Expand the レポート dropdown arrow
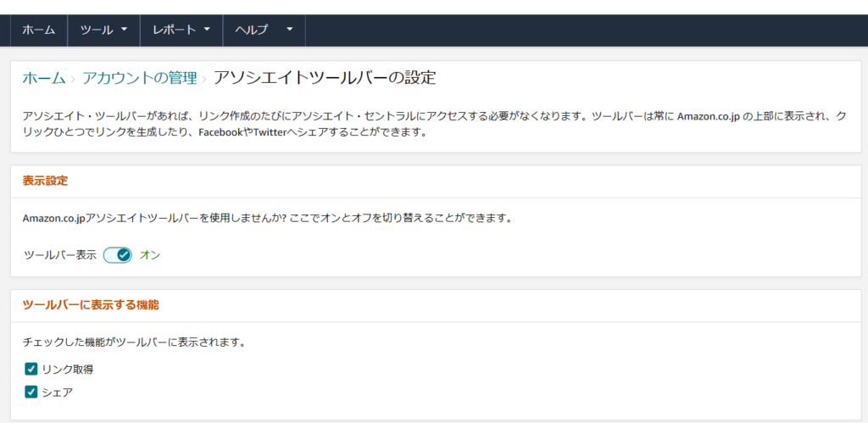868x423 pixels. click(x=207, y=30)
